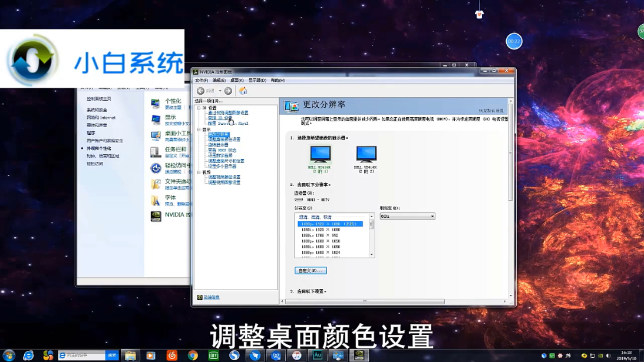Viewport: 644px width, 362px height.
Task: Open the 文件(F) menu
Action: [202, 81]
